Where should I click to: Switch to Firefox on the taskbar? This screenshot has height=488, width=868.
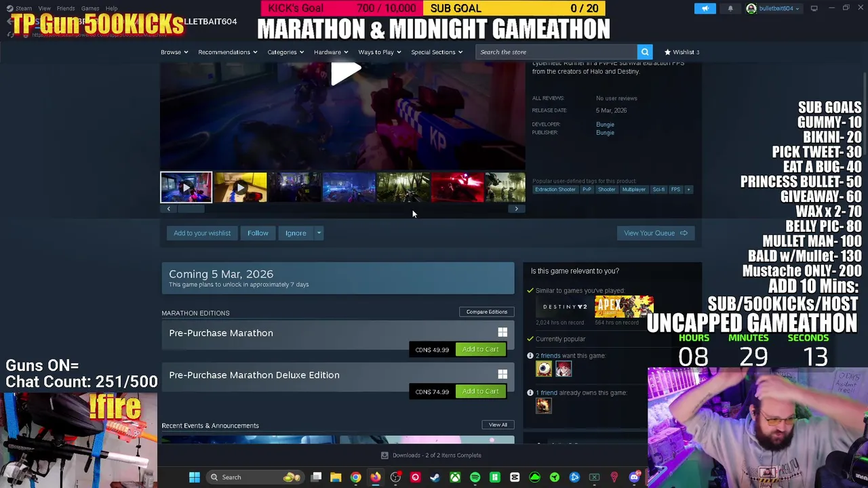coord(375,477)
